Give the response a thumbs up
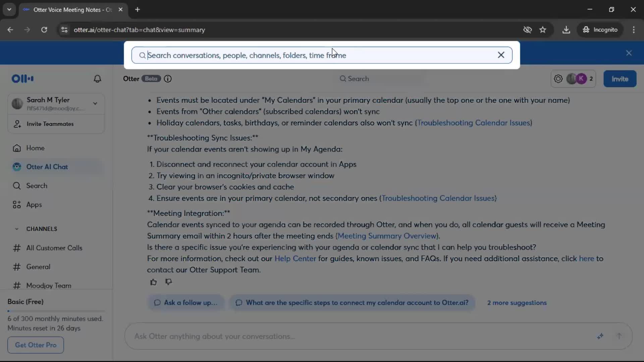644x362 pixels. [x=153, y=282]
